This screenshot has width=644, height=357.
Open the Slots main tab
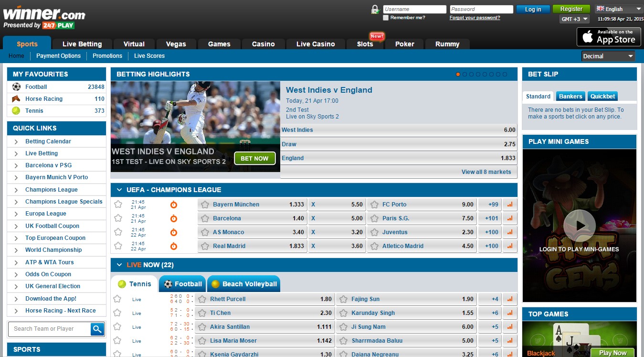365,44
